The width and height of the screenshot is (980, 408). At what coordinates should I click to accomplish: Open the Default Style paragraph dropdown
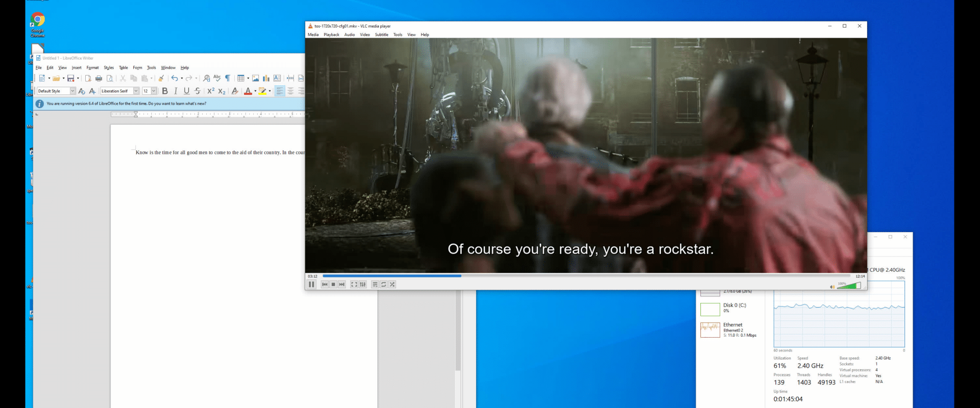(x=72, y=91)
